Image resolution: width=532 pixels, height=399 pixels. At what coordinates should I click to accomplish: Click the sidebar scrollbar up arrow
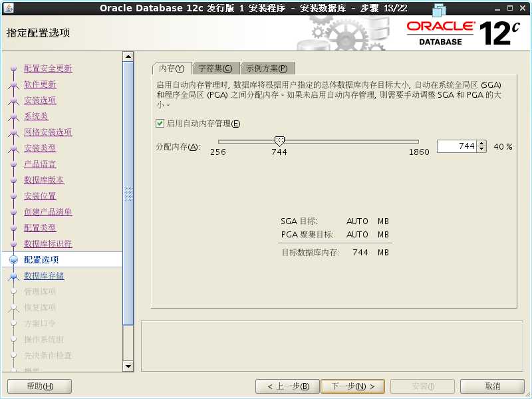[128, 57]
